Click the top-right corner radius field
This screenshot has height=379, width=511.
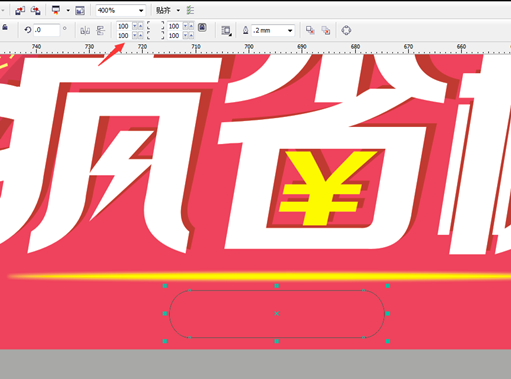click(174, 26)
